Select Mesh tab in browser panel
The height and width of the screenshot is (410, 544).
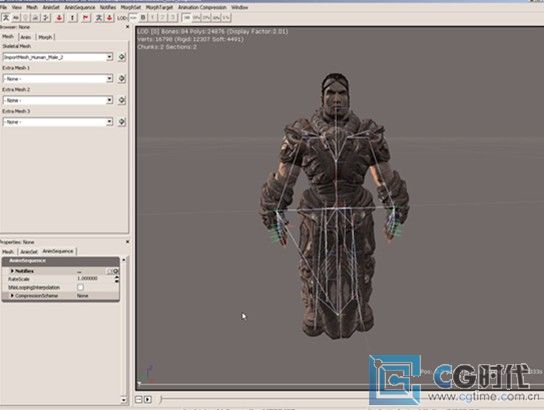(8, 36)
